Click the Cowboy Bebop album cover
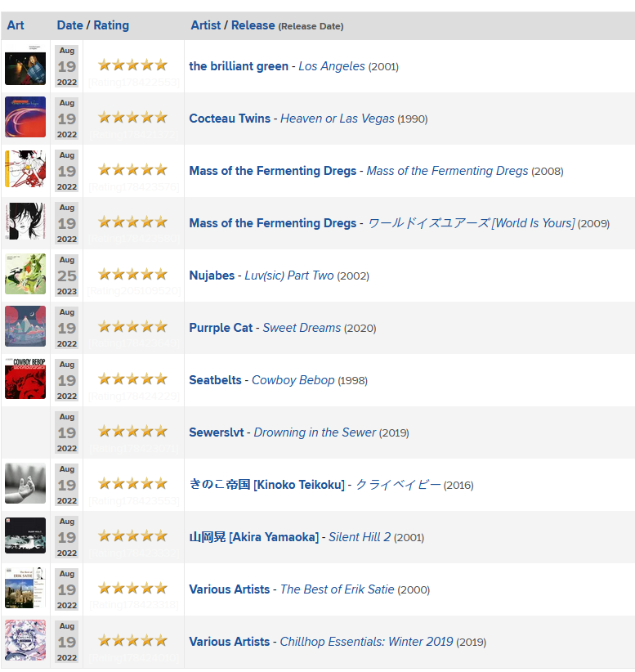Image resolution: width=635 pixels, height=672 pixels. (25, 379)
